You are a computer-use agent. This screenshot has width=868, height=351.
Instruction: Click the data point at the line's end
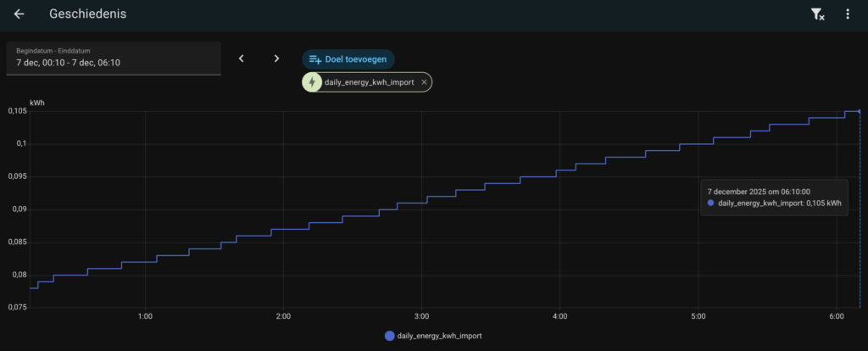pos(860,111)
